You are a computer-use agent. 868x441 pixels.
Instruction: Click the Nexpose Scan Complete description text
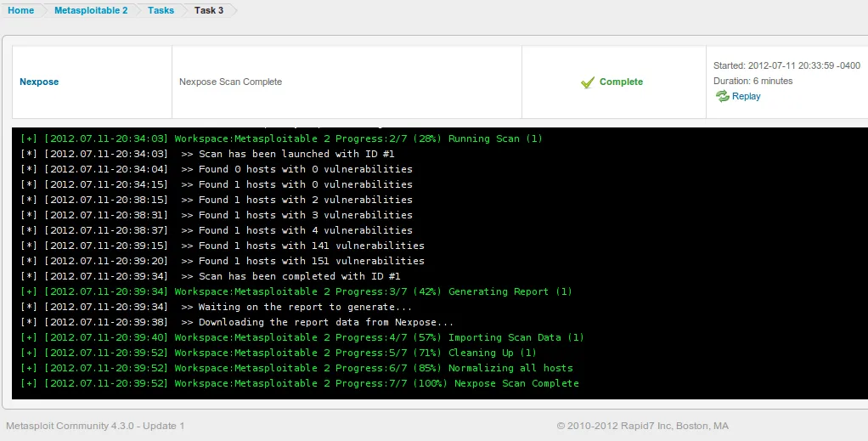[230, 82]
